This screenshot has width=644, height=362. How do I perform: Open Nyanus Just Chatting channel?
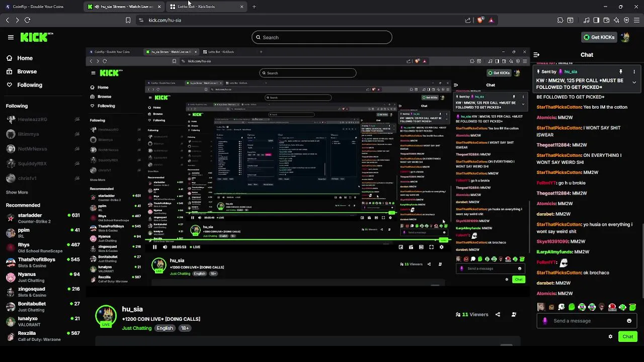[x=43, y=277]
